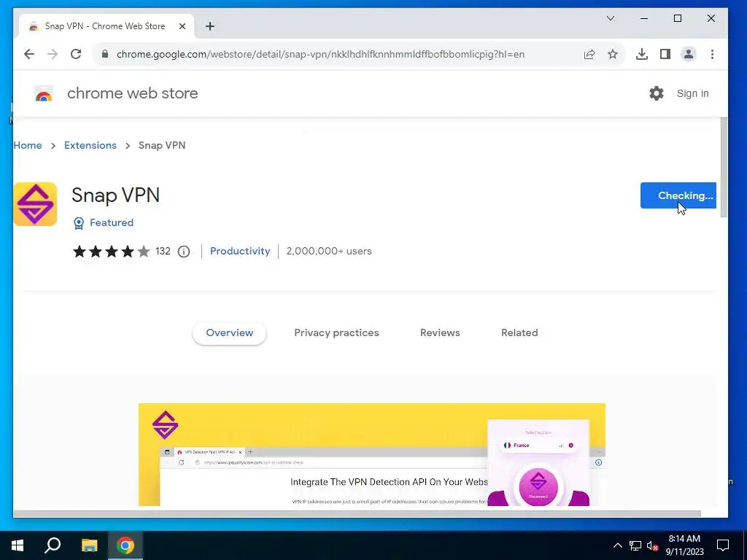Go to Extensions breadcrumb link
The image size is (747, 560).
tap(90, 146)
